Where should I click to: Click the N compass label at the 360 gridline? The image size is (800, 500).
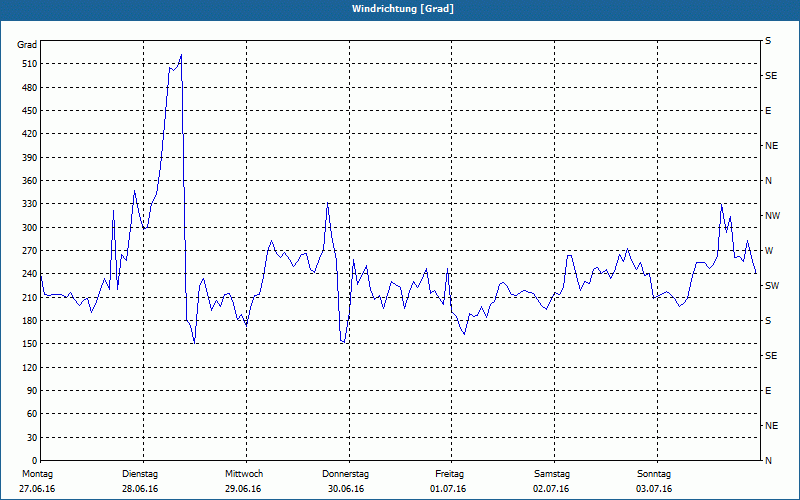click(768, 181)
